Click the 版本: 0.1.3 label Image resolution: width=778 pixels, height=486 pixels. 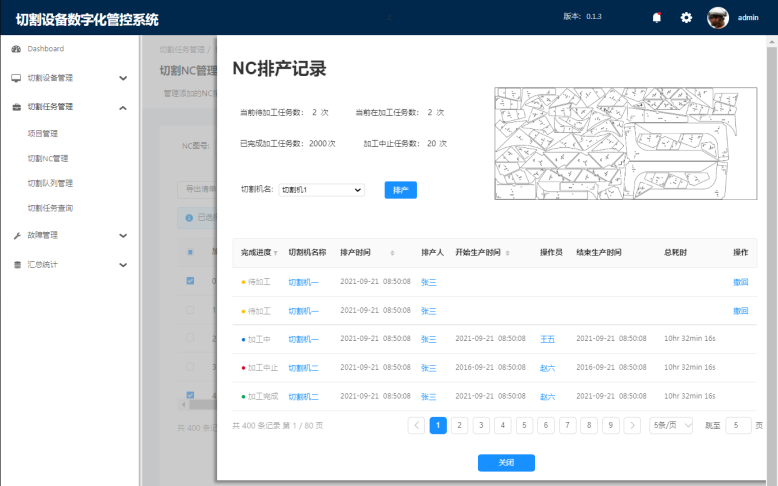tap(583, 16)
